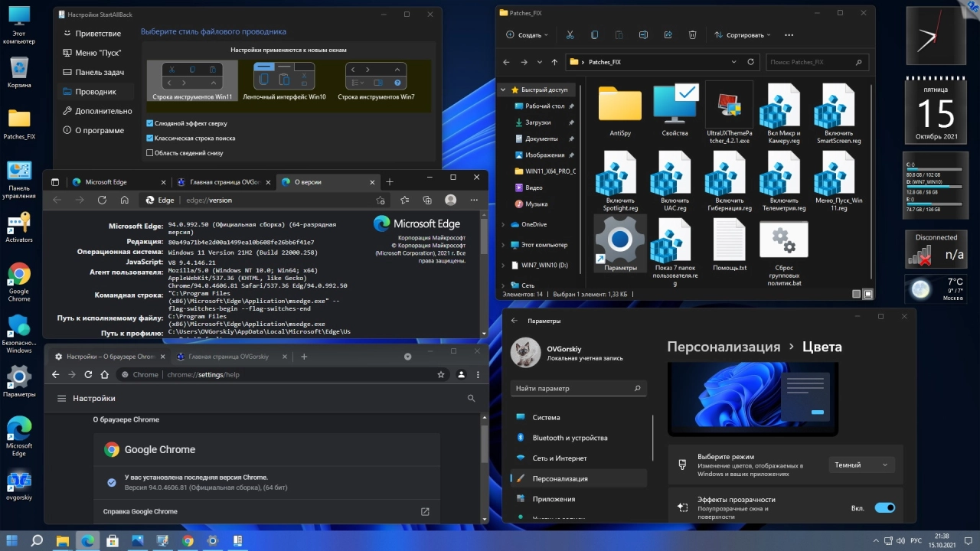The height and width of the screenshot is (551, 980).
Task: Open the See more (…) menu in explorer
Action: tap(789, 35)
